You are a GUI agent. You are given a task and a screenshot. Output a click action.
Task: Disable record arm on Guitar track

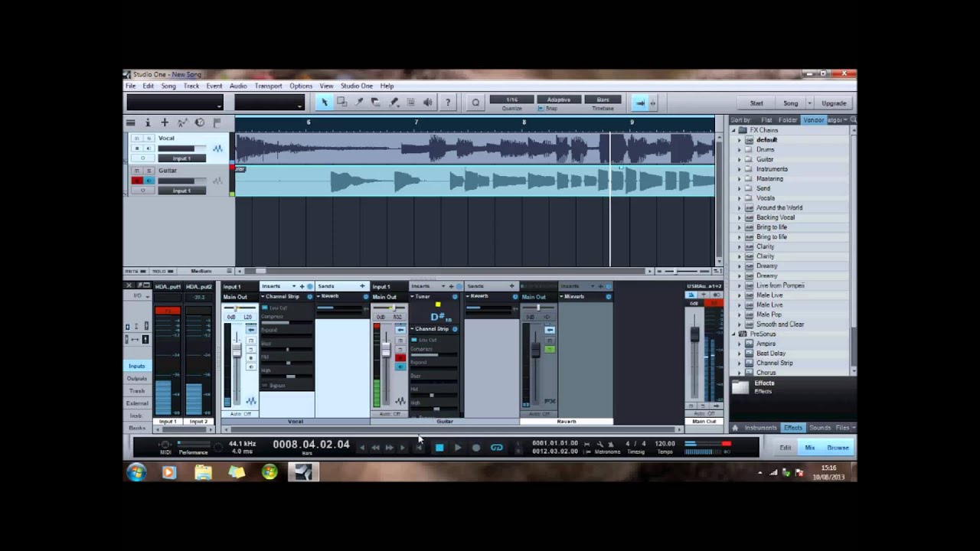[x=137, y=181]
